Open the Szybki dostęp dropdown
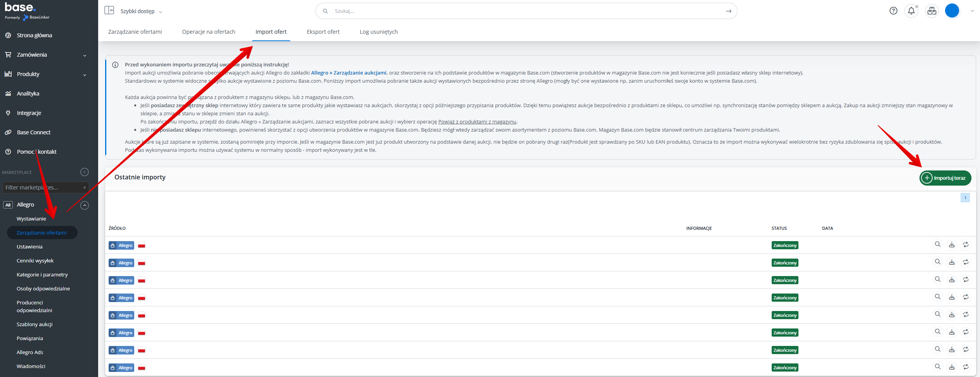This screenshot has width=980, height=377. [141, 11]
